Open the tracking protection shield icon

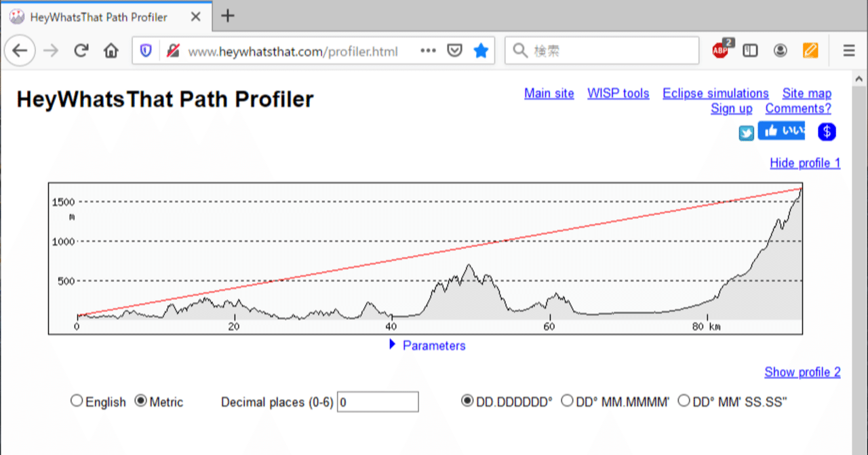(x=145, y=50)
